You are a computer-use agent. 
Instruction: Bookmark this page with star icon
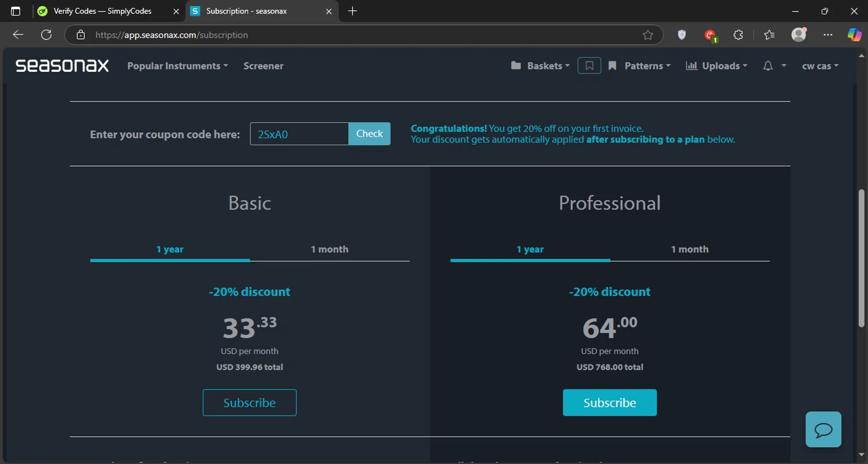[648, 35]
